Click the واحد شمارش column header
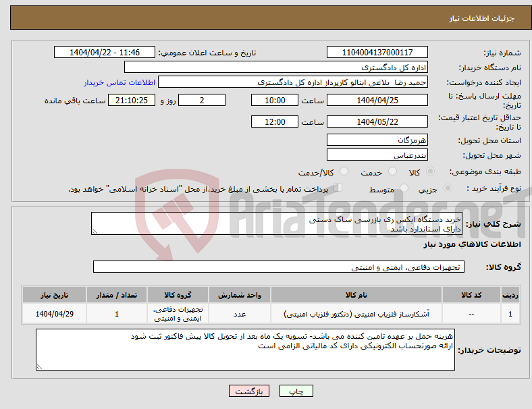Viewport: 532px width, 409px height. [x=240, y=295]
